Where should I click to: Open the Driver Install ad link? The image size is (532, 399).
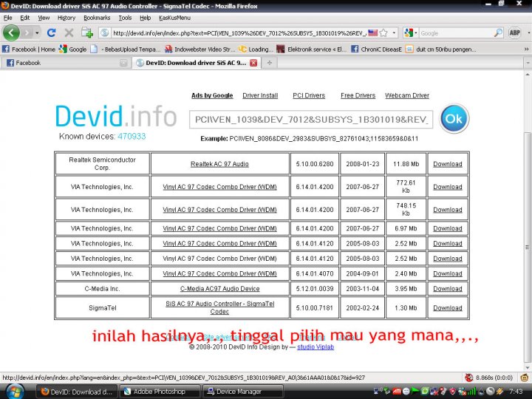pyautogui.click(x=260, y=95)
